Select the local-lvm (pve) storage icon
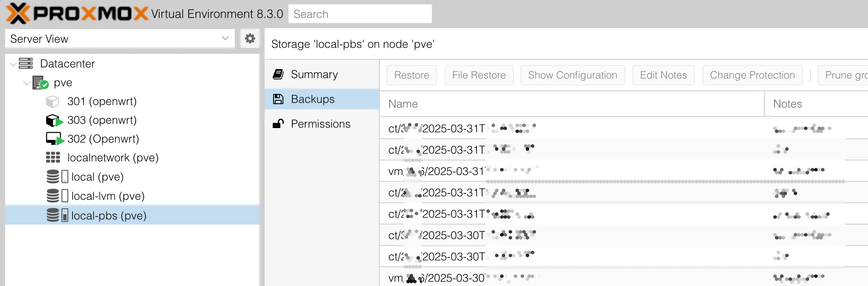The image size is (868, 286). 57,196
